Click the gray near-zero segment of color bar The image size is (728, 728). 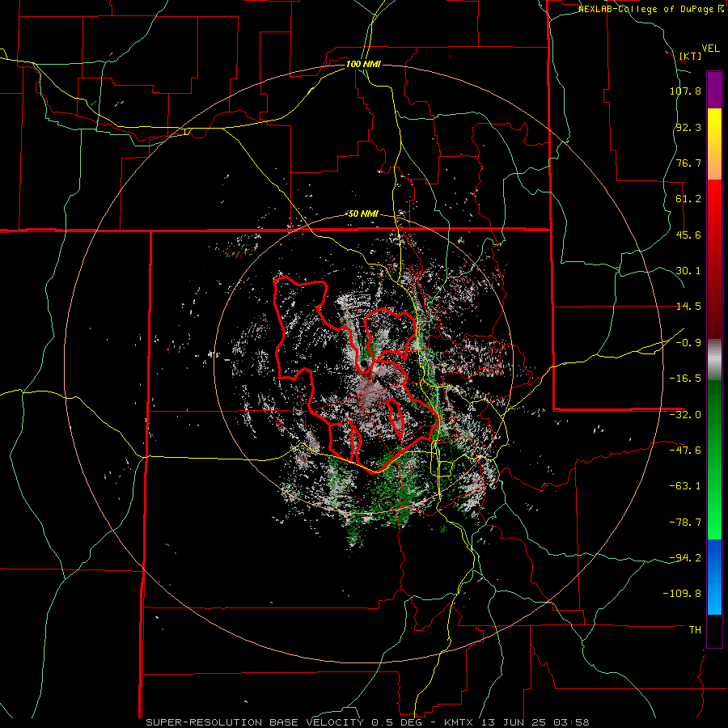tap(714, 360)
